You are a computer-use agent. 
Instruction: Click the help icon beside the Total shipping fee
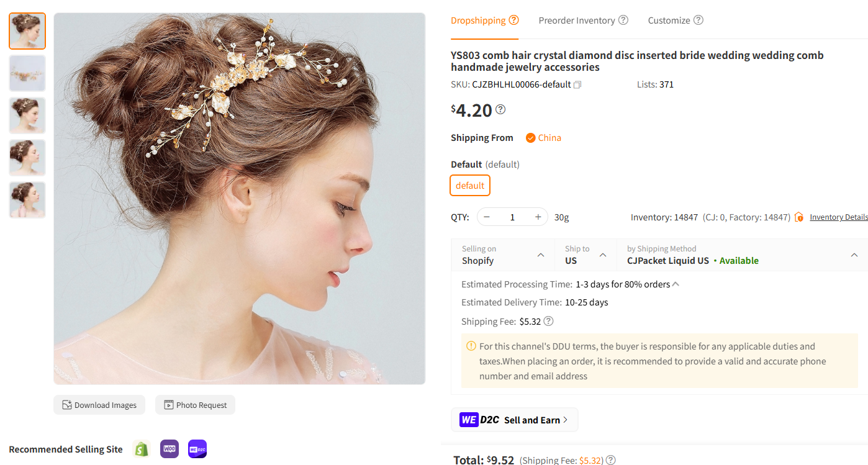coord(610,459)
